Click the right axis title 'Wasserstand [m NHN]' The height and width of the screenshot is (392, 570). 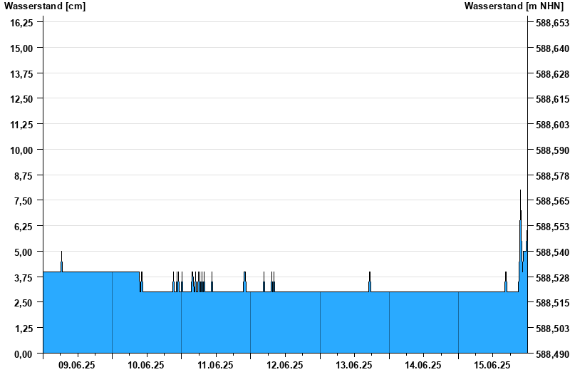[514, 6]
